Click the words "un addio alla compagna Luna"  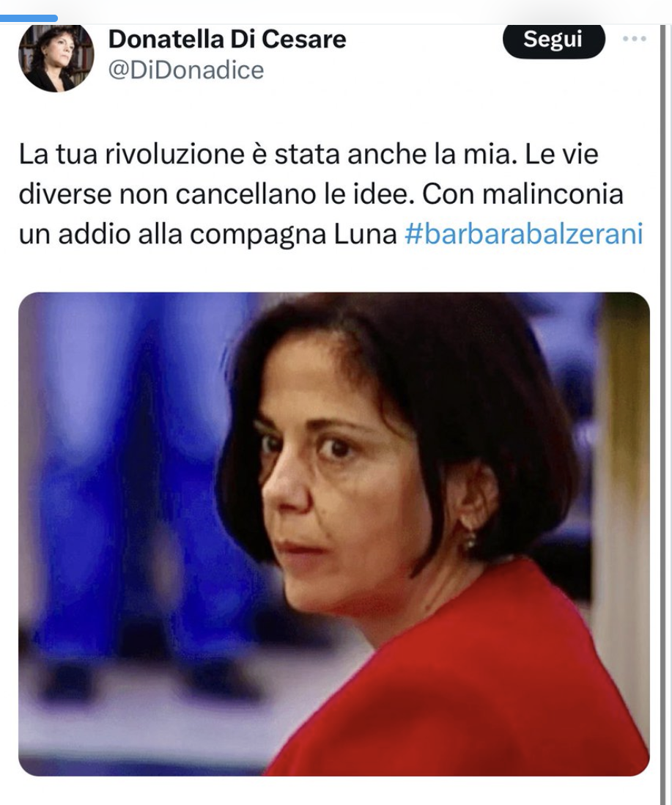point(208,235)
